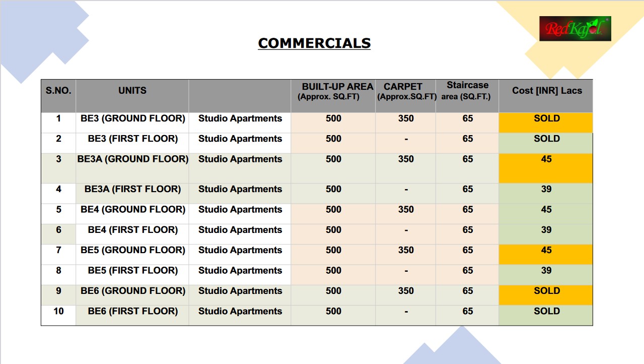Select the COMMERCIALS heading
Screen dimensions: 644x364
[314, 43]
